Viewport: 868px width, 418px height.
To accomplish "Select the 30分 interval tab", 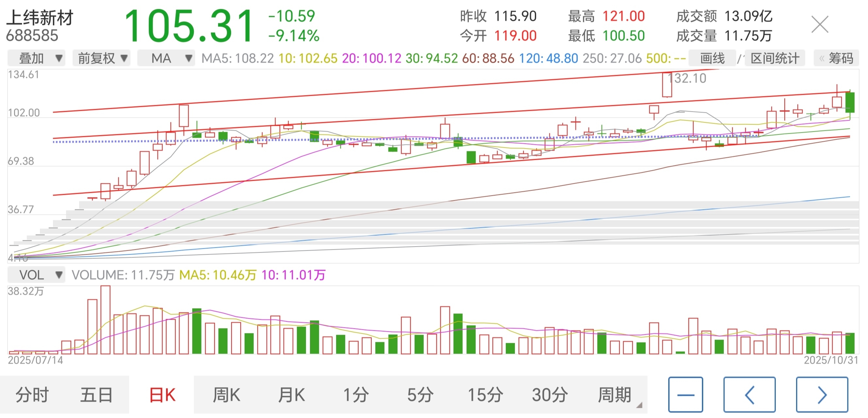I will pyautogui.click(x=550, y=394).
